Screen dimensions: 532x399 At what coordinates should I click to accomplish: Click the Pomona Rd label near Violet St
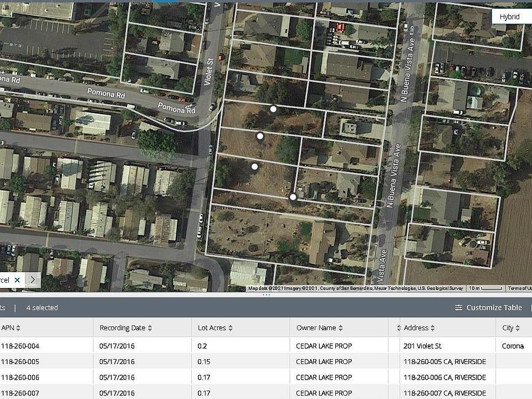(176, 108)
